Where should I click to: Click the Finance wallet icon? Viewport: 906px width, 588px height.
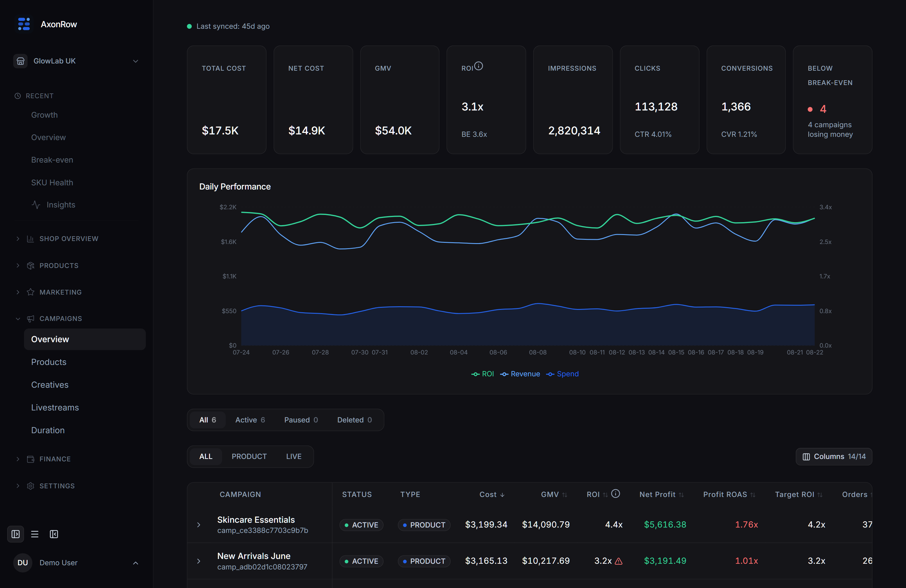coord(31,459)
